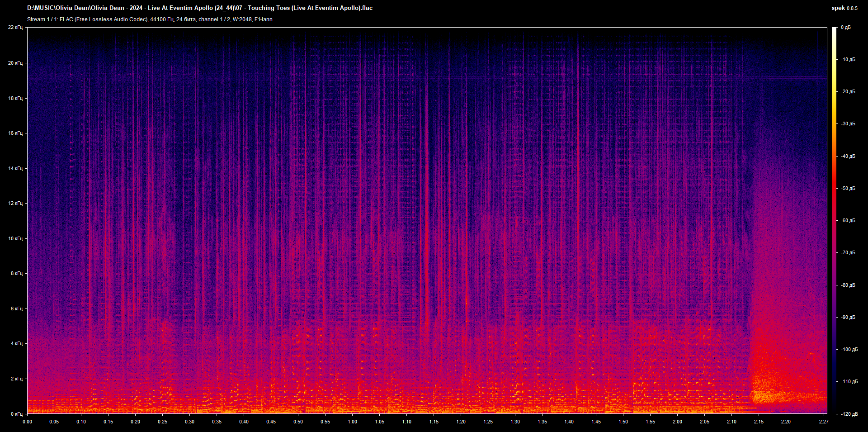This screenshot has height=432, width=868.
Task: Click the 10 кГц frequency label
Action: tap(15, 238)
